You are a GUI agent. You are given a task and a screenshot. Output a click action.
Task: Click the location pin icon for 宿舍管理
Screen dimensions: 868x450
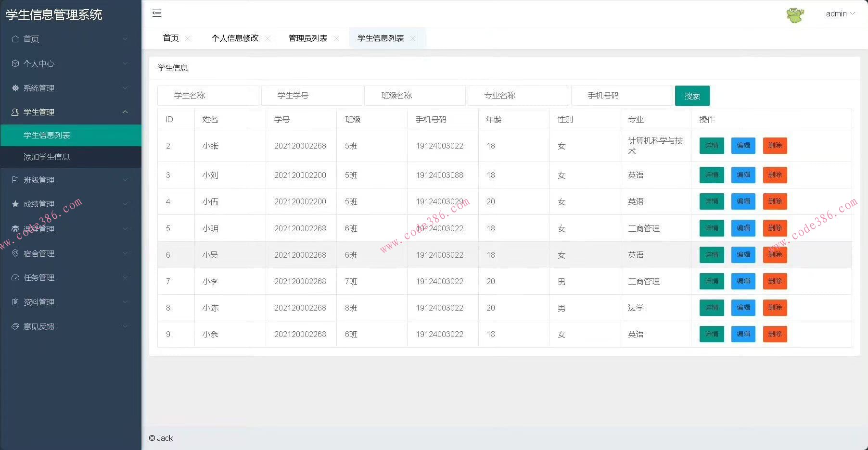(x=15, y=253)
